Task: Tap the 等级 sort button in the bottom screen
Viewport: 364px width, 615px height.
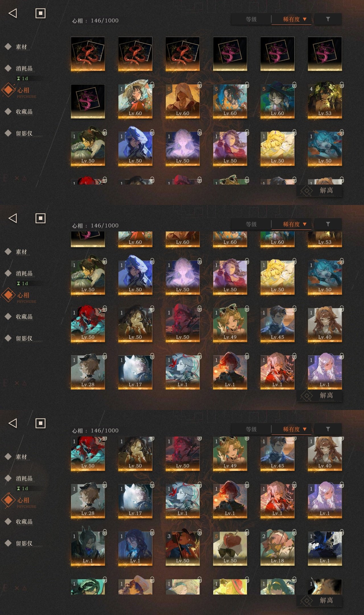Action: tap(251, 429)
